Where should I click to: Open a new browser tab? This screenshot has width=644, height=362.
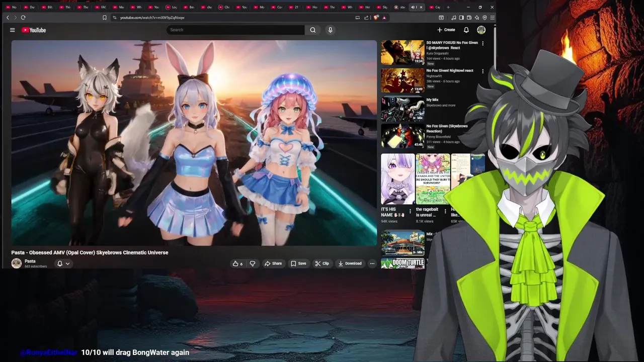click(448, 7)
